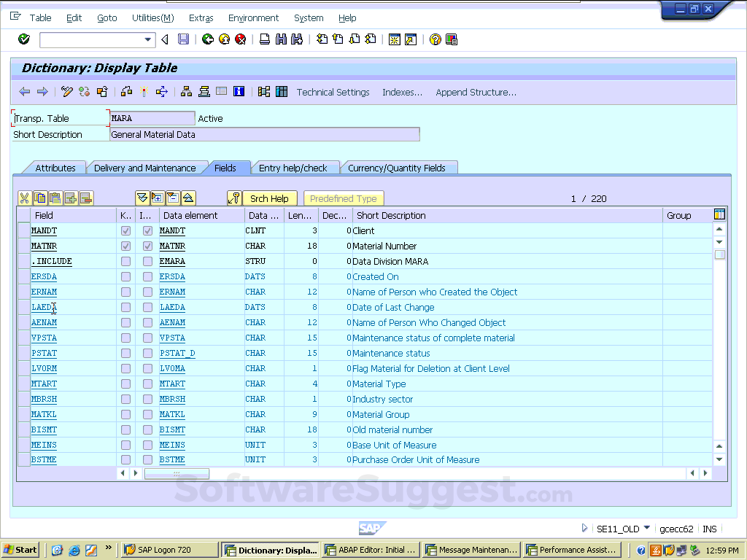The height and width of the screenshot is (560, 747).
Task: Click the vertical scrollbar thumb of fields table
Action: [720, 254]
